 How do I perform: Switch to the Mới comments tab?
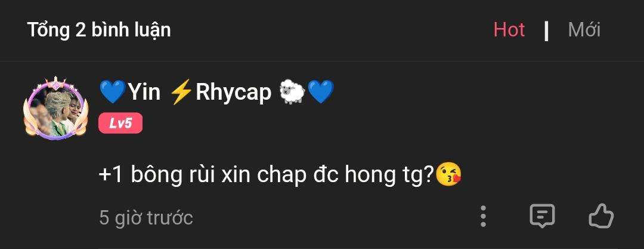point(584,30)
